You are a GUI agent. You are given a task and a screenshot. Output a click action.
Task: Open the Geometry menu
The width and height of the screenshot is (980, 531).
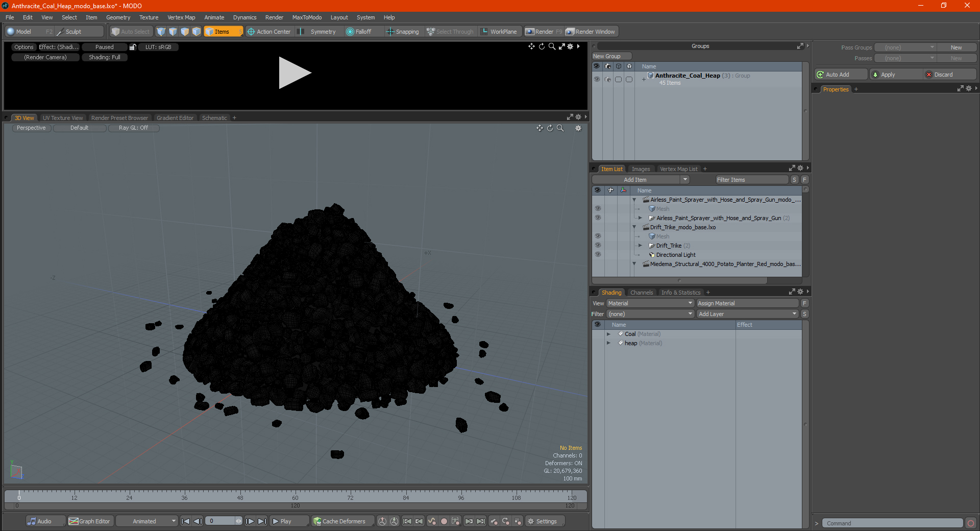(118, 17)
